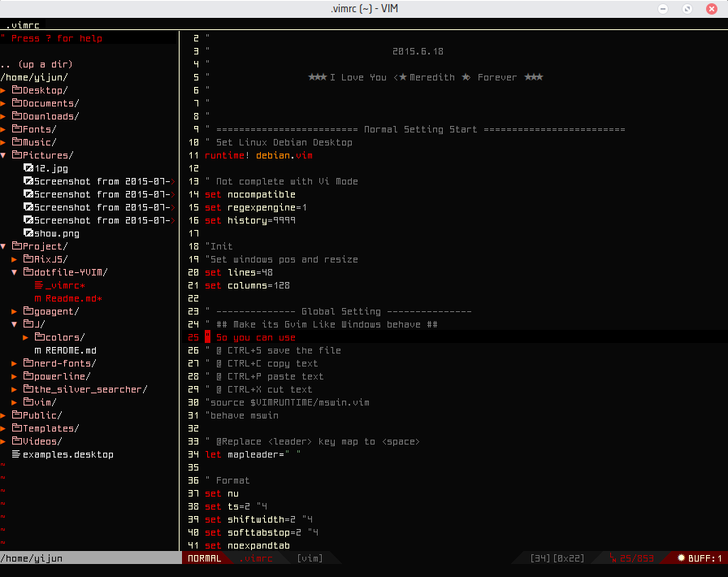728x577 pixels.
Task: Open the Readme.md* file
Action: (74, 298)
